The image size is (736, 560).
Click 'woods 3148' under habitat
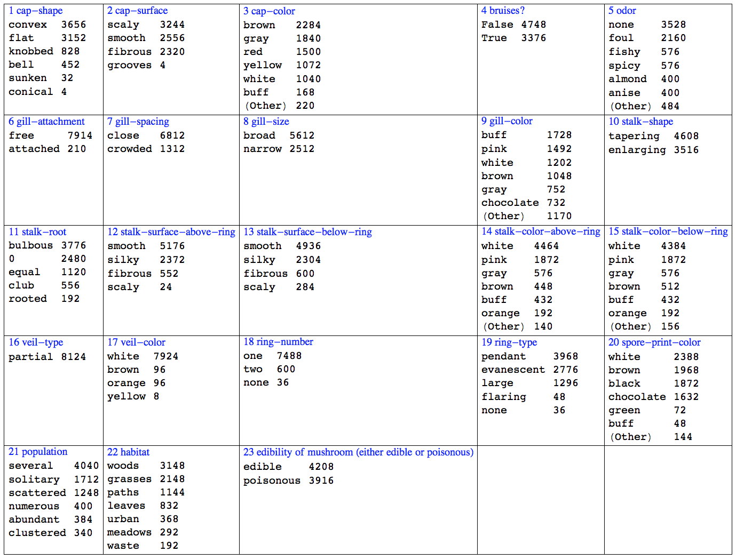(146, 466)
